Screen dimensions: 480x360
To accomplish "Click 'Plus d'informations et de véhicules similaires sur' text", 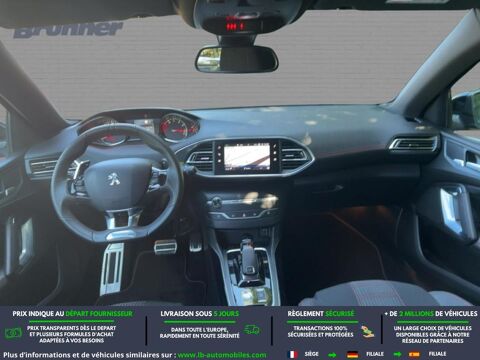I will pos(89,355).
